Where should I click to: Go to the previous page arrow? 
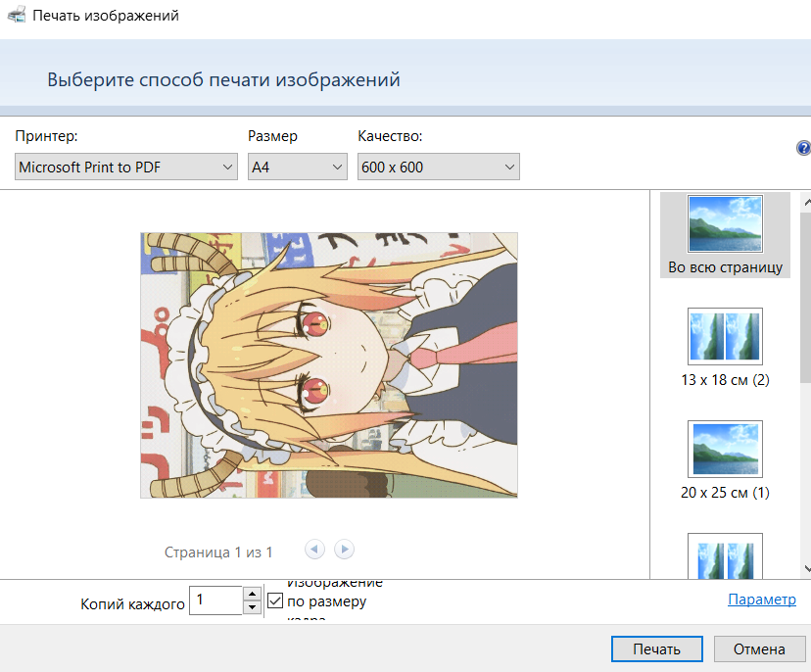click(x=314, y=550)
